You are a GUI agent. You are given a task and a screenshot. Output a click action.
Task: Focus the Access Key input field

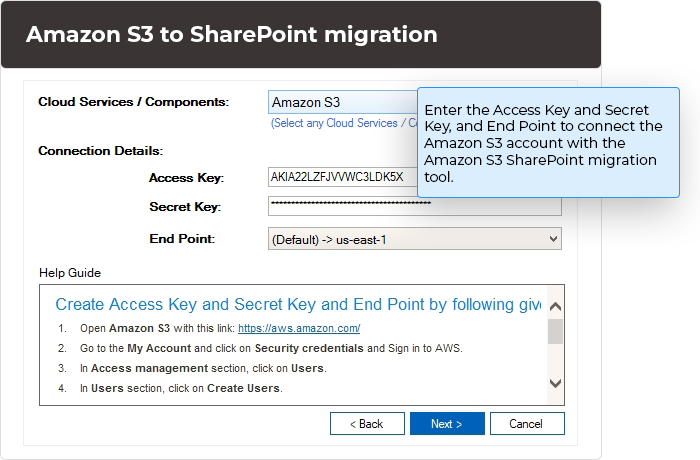coord(343,177)
